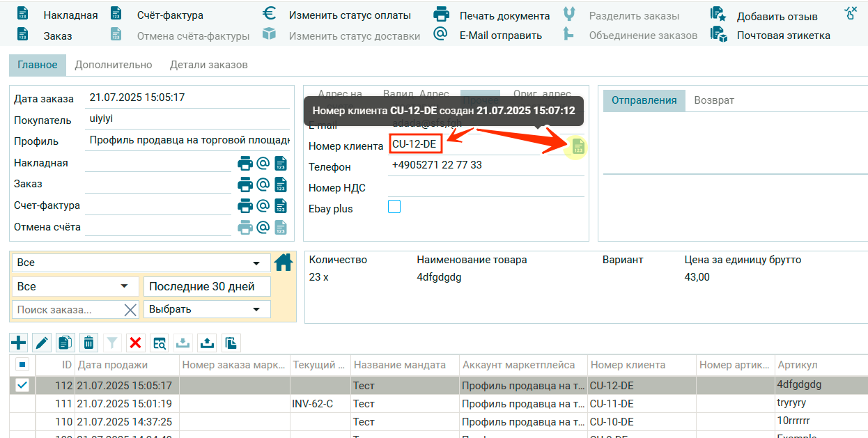This screenshot has width=868, height=438.
Task: Click the home icon beside the filter
Action: click(x=283, y=262)
